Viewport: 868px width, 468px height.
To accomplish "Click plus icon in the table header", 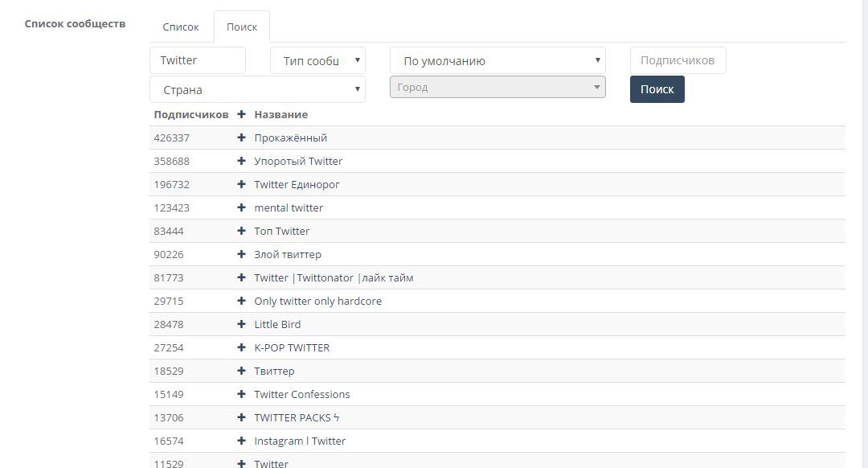I will [x=241, y=114].
